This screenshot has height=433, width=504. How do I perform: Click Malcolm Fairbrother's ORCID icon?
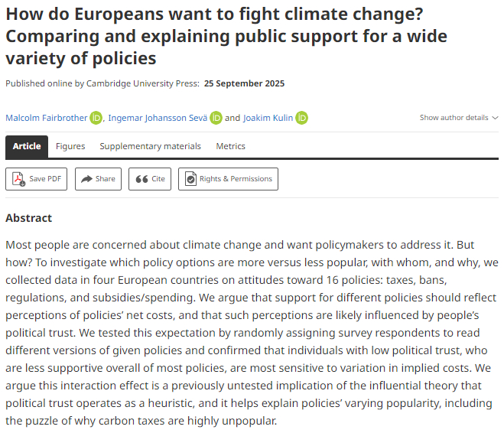(96, 118)
